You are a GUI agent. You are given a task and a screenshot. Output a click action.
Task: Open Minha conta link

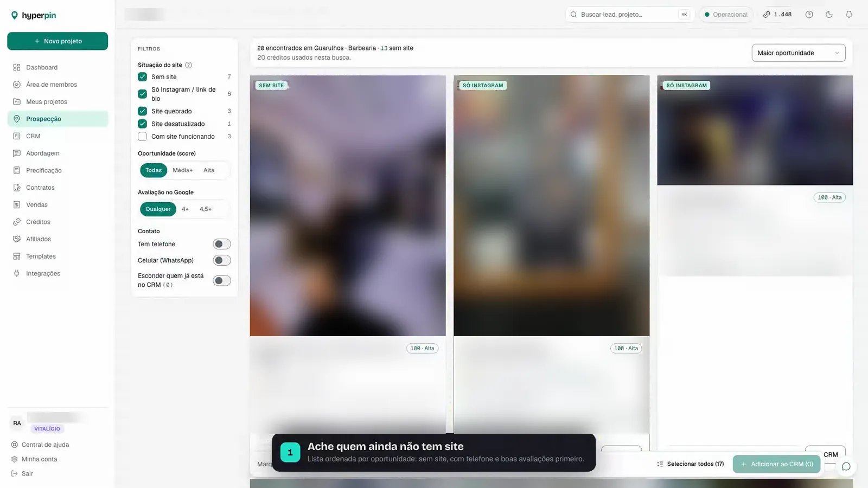[34, 459]
